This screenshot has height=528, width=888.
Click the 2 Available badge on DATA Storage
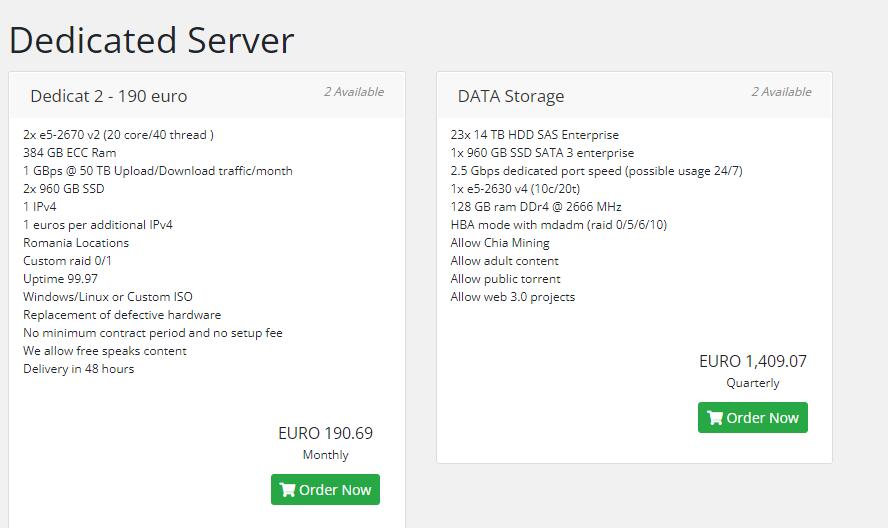click(781, 92)
